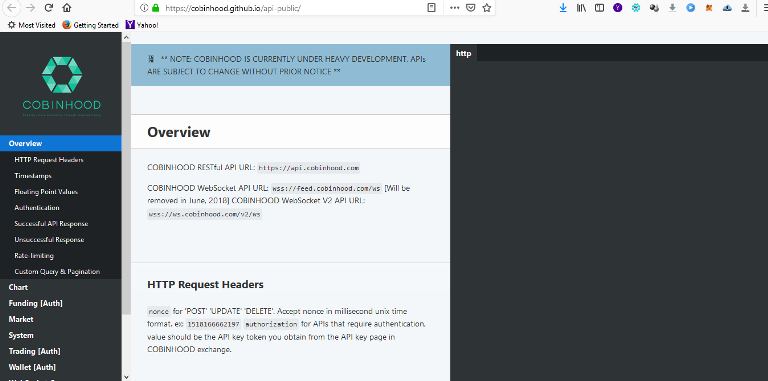
Task: Click the cloud download extension icon
Action: 727,8
